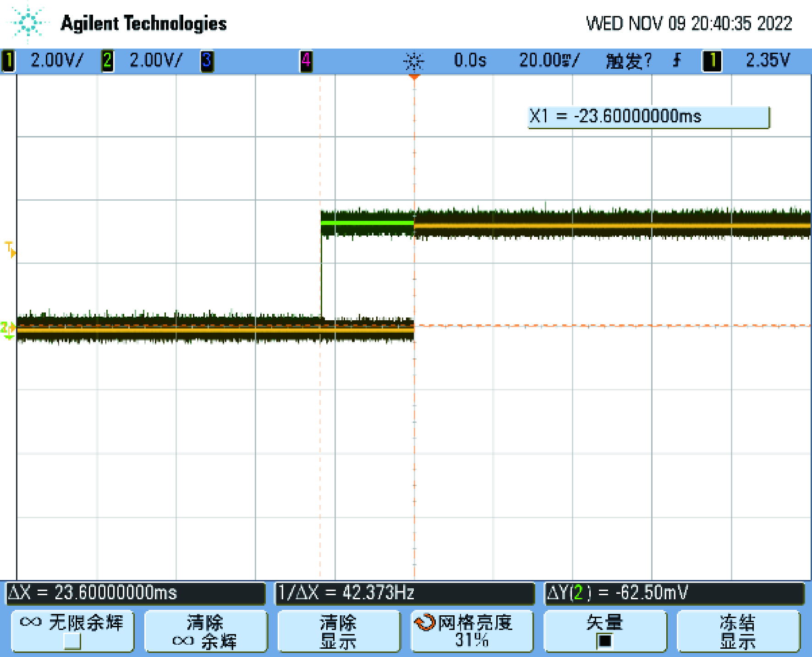Click the trigger position sun icon
This screenshot has height=657, width=812.
coord(414,61)
